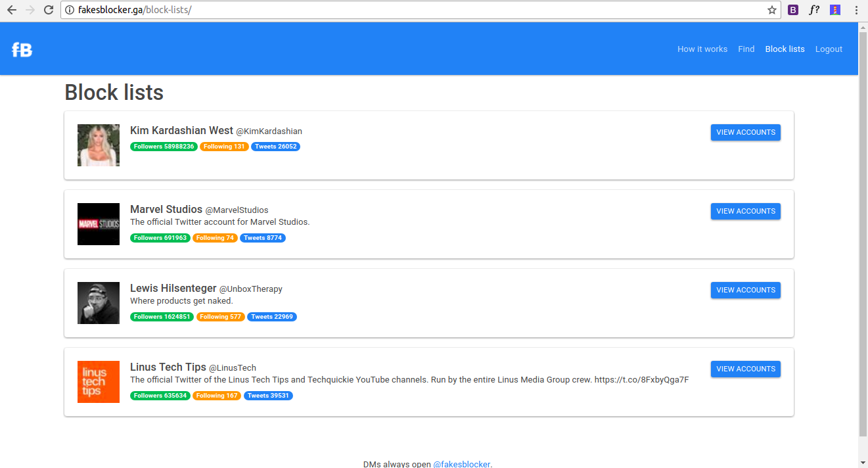
Task: Click the Followers 635634 badge
Action: click(x=160, y=396)
